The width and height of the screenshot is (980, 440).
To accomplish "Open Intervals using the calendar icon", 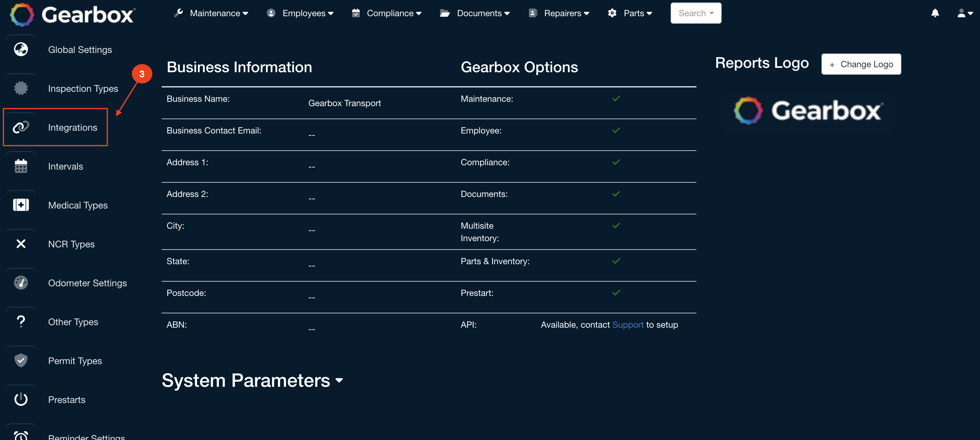I will (x=21, y=166).
